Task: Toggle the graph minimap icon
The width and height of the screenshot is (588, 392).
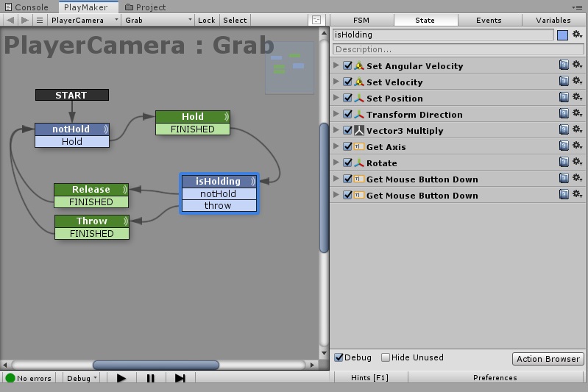Action: (316, 21)
